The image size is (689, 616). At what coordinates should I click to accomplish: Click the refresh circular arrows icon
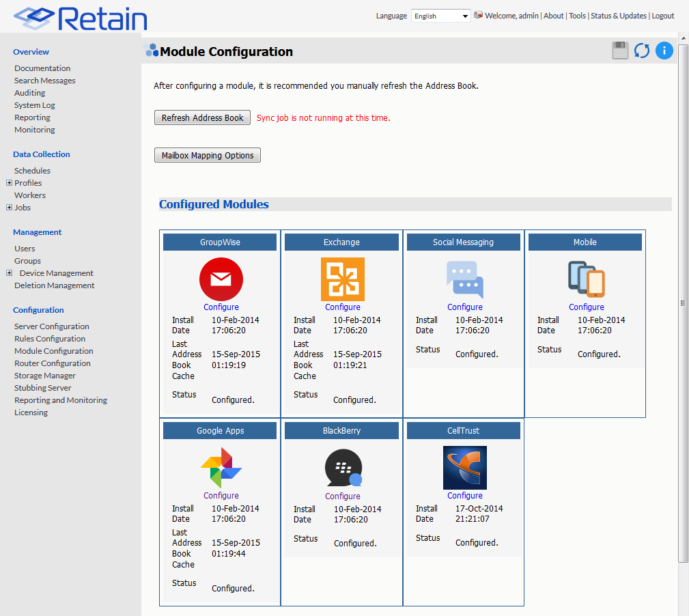click(641, 50)
